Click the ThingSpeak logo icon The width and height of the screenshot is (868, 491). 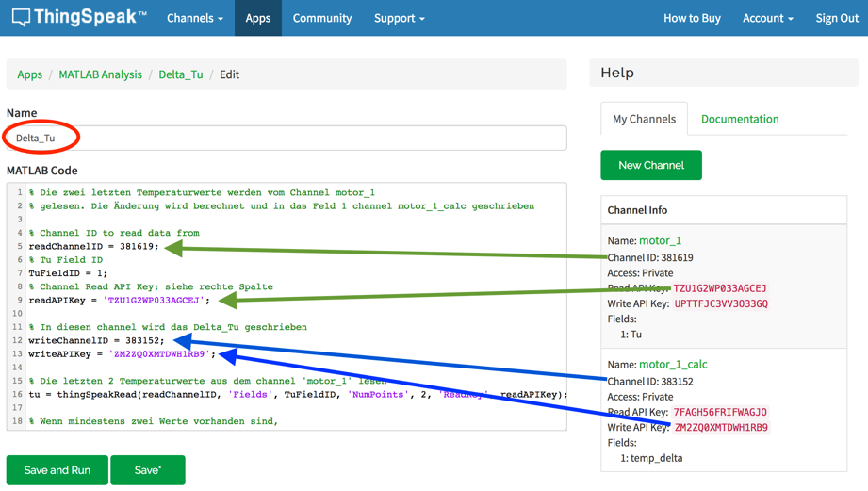tap(21, 18)
